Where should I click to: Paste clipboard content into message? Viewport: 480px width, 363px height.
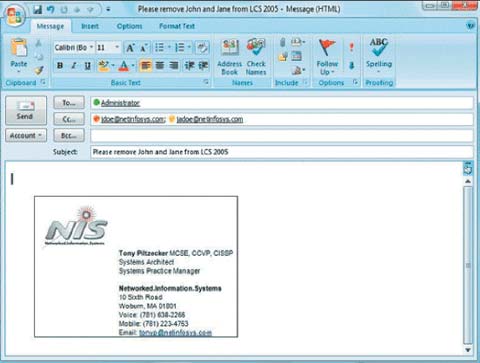point(19,56)
